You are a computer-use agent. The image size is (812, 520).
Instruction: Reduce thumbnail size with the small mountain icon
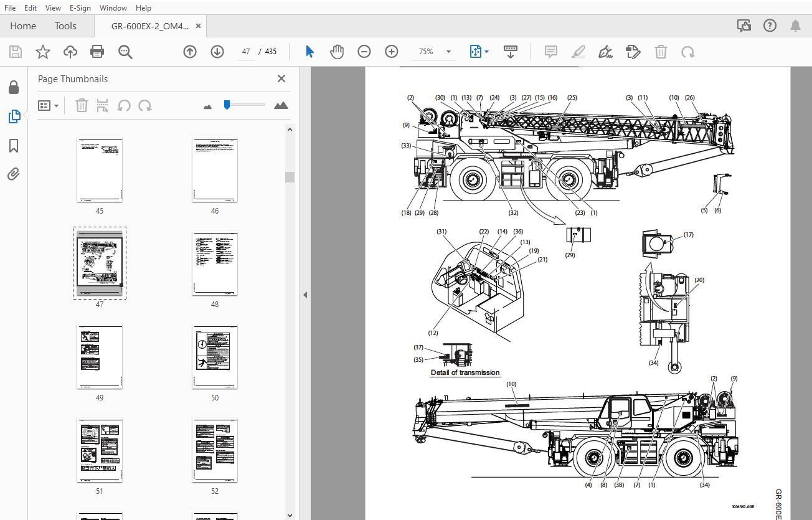pos(208,106)
